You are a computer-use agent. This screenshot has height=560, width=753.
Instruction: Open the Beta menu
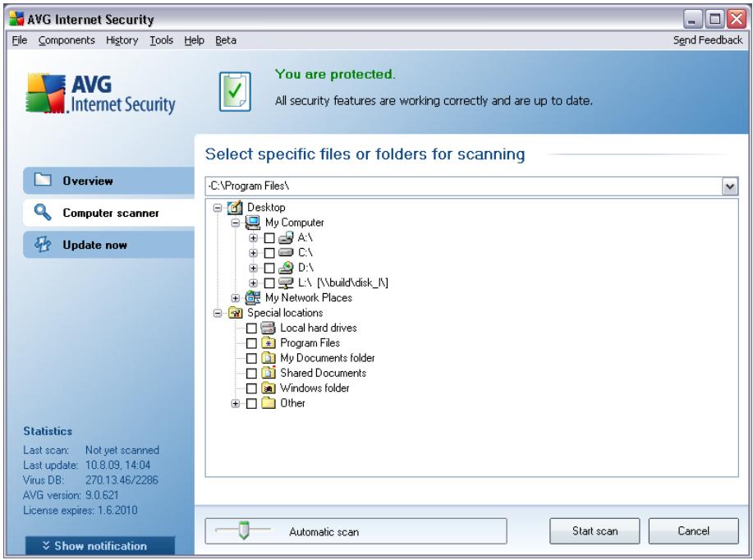click(226, 40)
